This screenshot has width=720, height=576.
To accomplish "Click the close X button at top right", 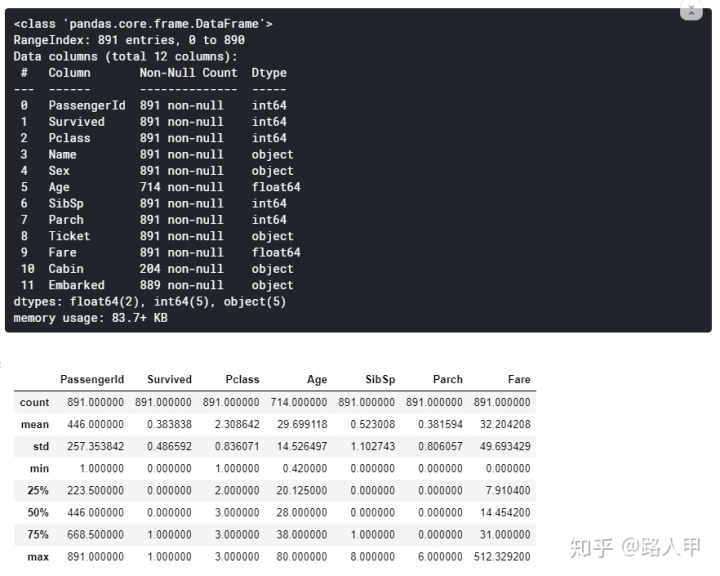I will point(691,10).
